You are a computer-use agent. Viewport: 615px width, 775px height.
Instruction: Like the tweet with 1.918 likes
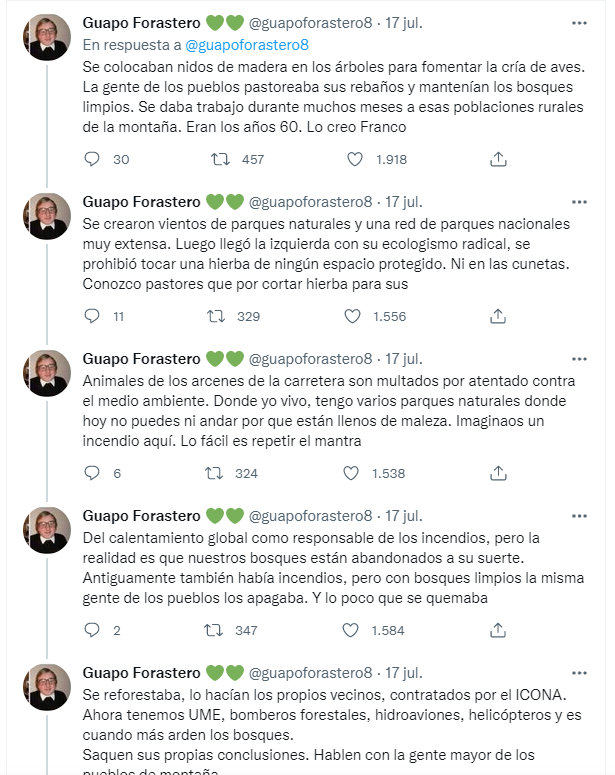coord(354,159)
